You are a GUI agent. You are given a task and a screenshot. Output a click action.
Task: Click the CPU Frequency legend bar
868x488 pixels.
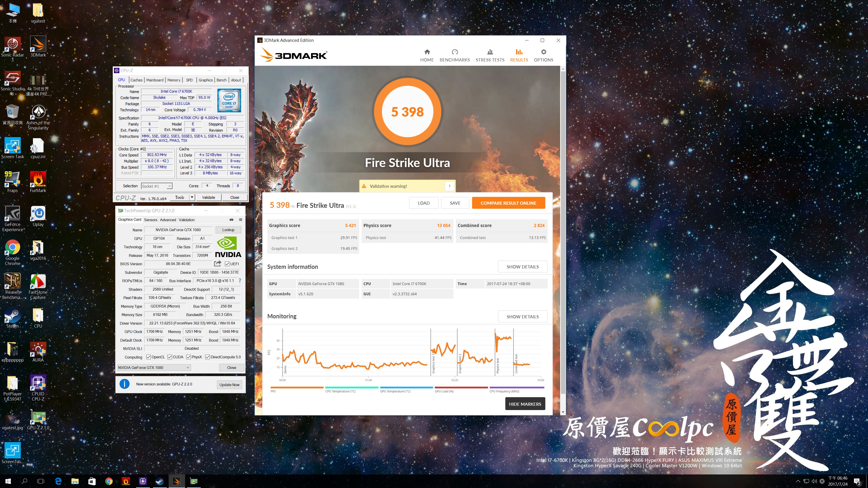click(517, 388)
